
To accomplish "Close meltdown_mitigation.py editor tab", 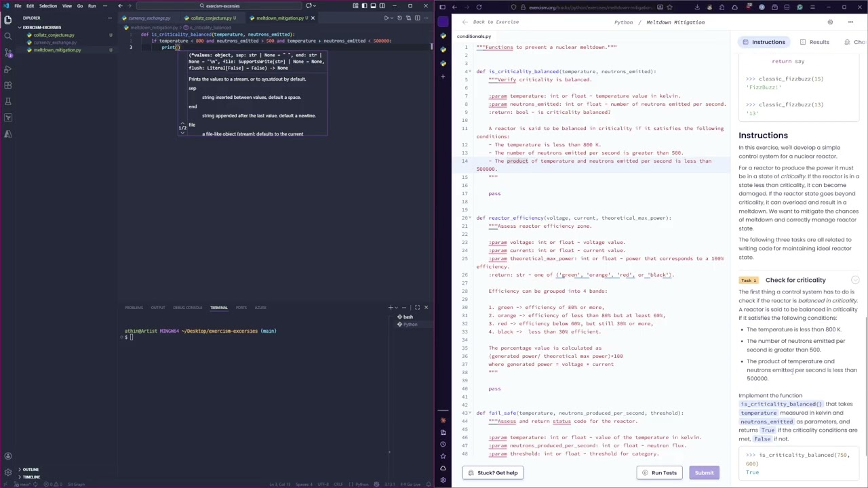I will coord(313,18).
